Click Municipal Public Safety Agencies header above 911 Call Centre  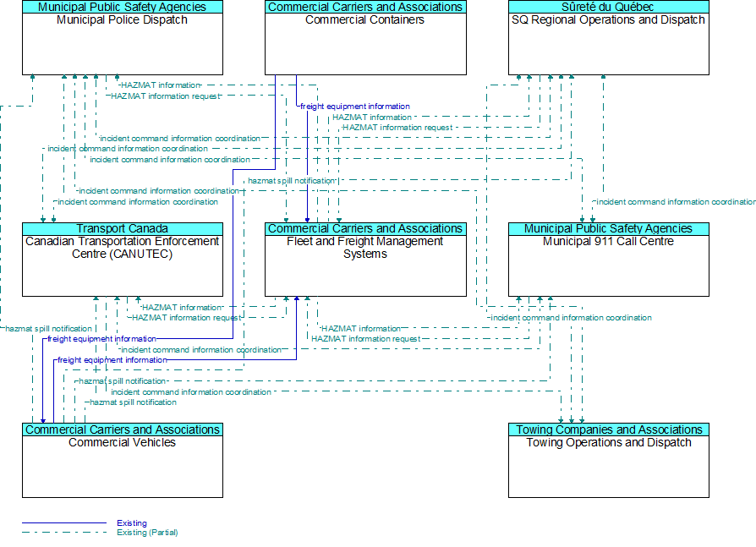pyautogui.click(x=609, y=229)
